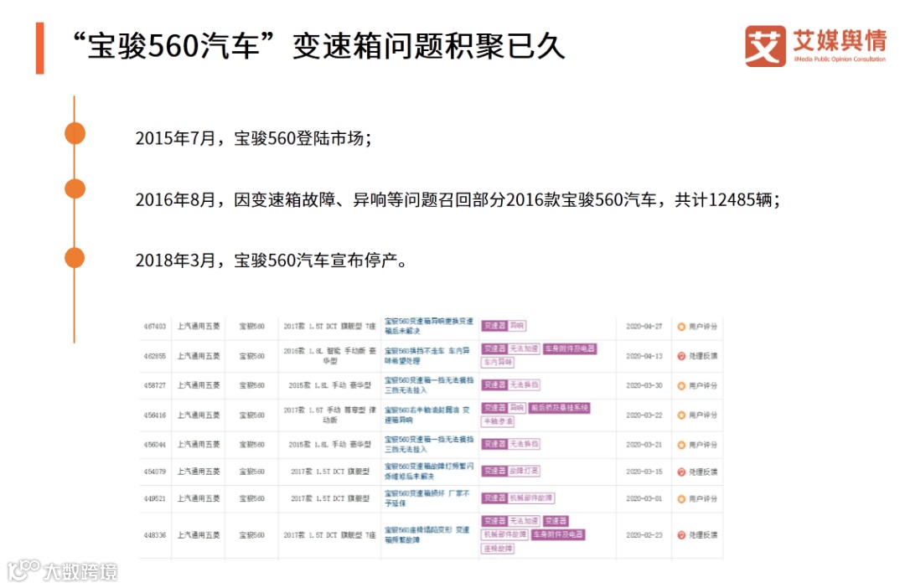Click the 异响 tag in row 467403
This screenshot has height=588, width=905.
[x=517, y=326]
